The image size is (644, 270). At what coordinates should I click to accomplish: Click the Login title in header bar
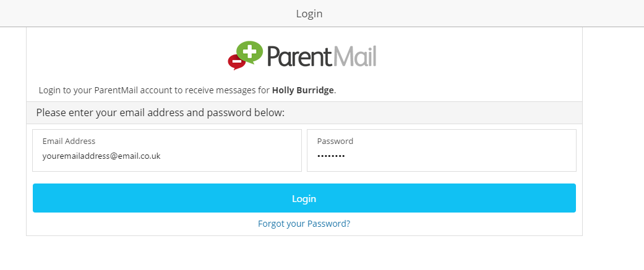[309, 14]
